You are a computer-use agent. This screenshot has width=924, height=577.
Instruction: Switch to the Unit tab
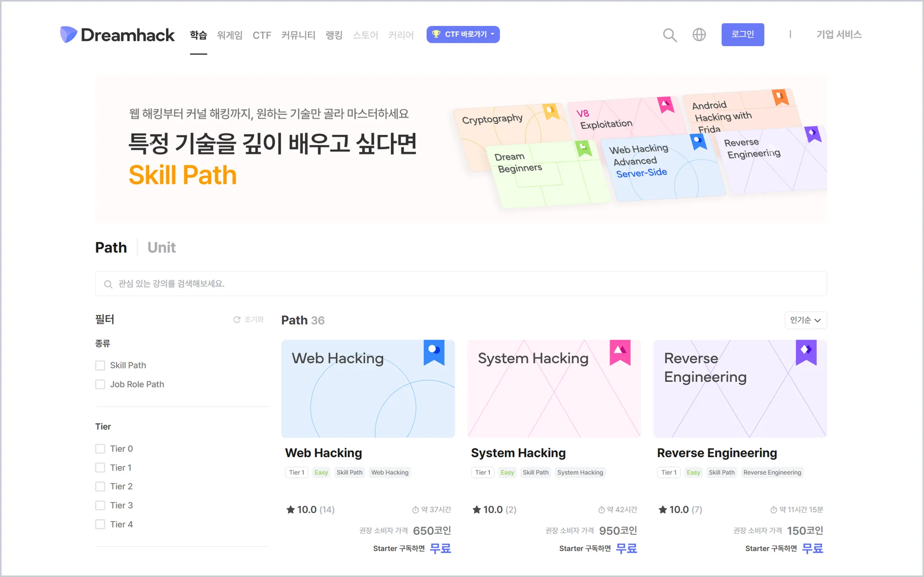[x=161, y=247]
